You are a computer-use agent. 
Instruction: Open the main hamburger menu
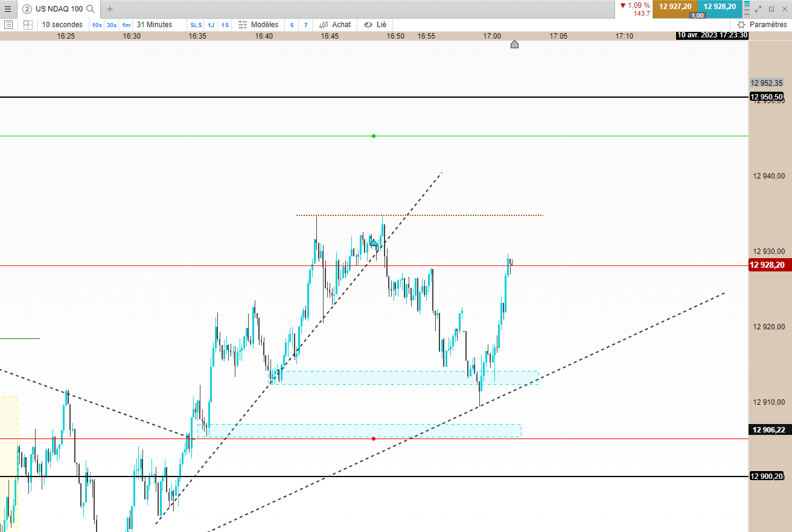point(8,9)
